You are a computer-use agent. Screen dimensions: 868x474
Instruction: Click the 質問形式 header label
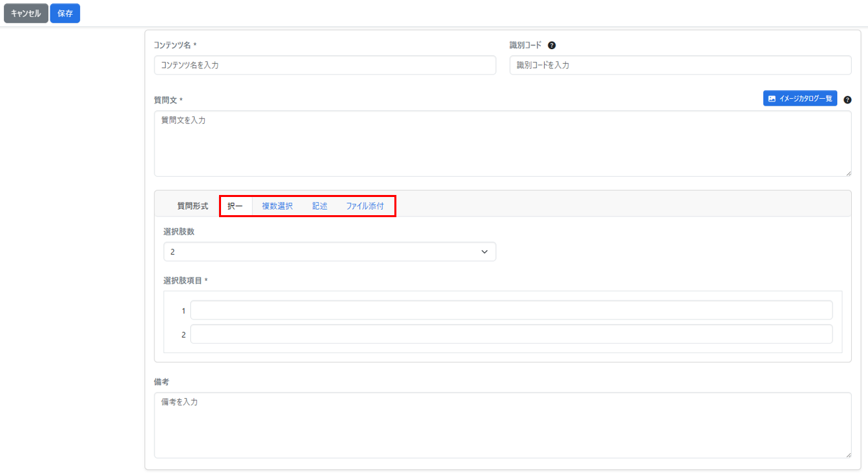click(192, 206)
